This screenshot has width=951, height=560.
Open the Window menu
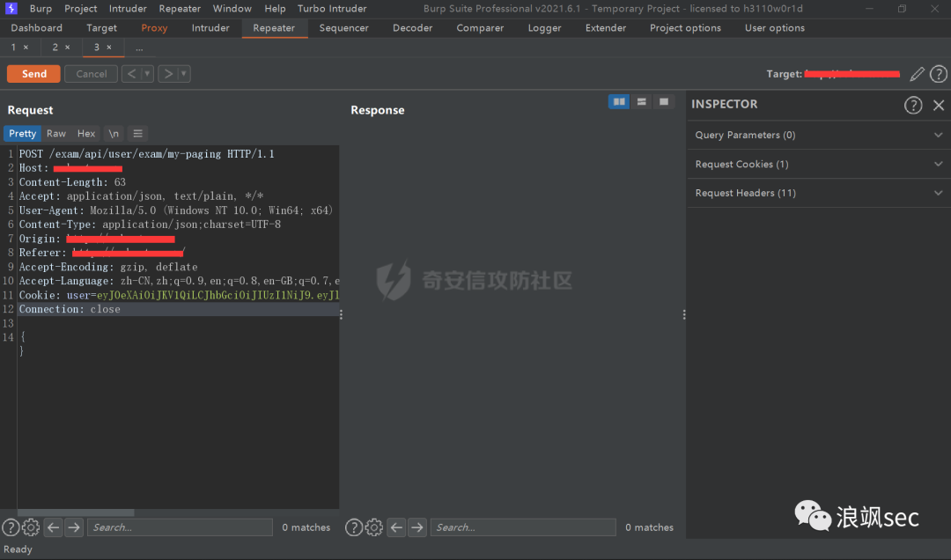(x=232, y=9)
